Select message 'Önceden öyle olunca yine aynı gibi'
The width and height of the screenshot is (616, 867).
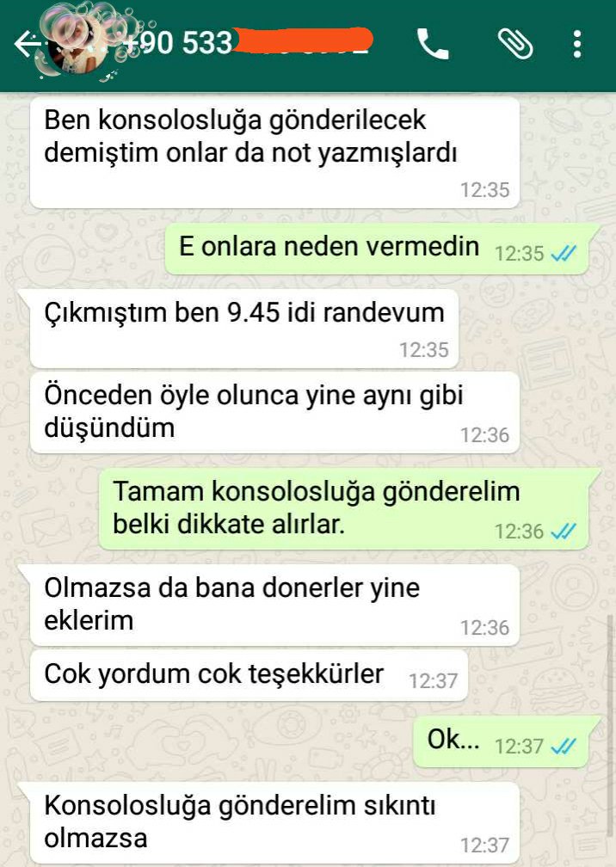(x=274, y=413)
